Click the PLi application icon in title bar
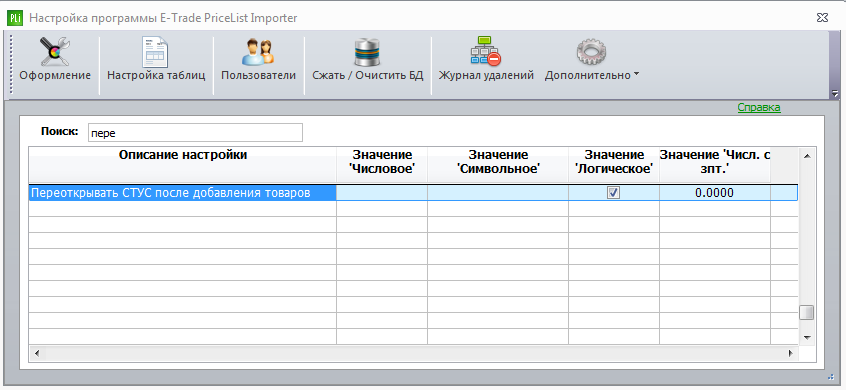The height and width of the screenshot is (390, 846). tap(15, 18)
